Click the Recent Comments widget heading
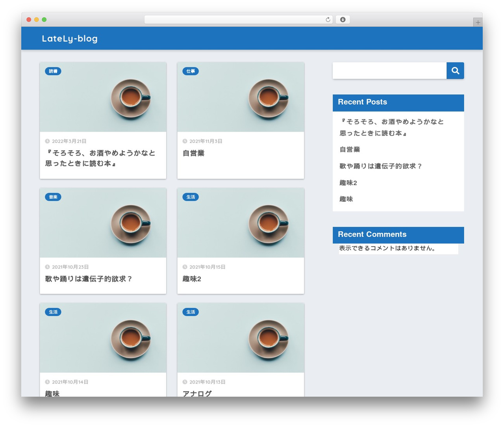 398,235
